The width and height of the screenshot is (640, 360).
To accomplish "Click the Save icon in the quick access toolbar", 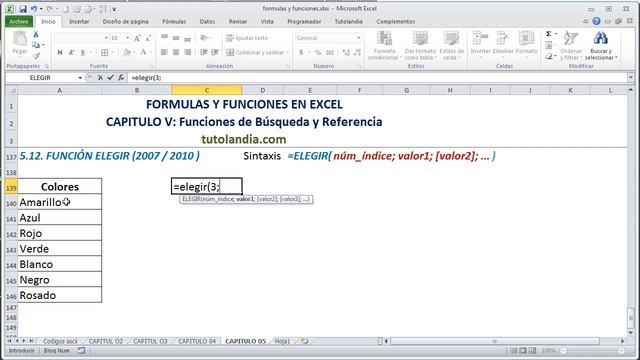I will point(23,9).
